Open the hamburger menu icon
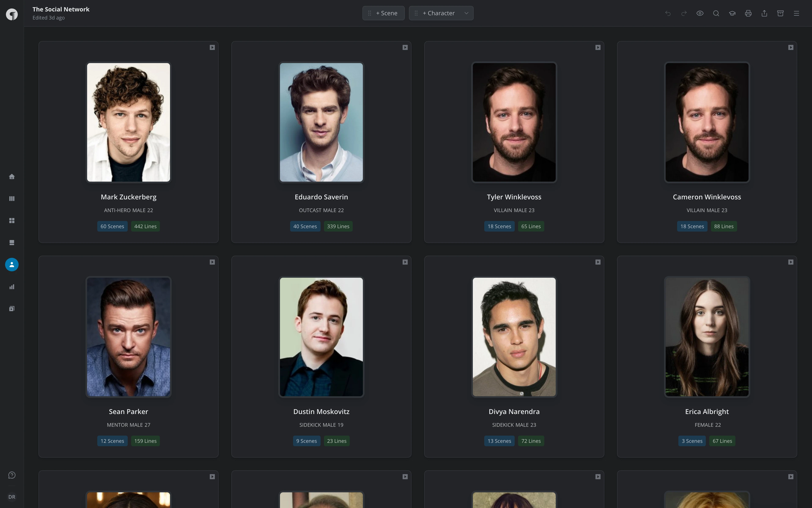This screenshot has height=508, width=812. (797, 13)
